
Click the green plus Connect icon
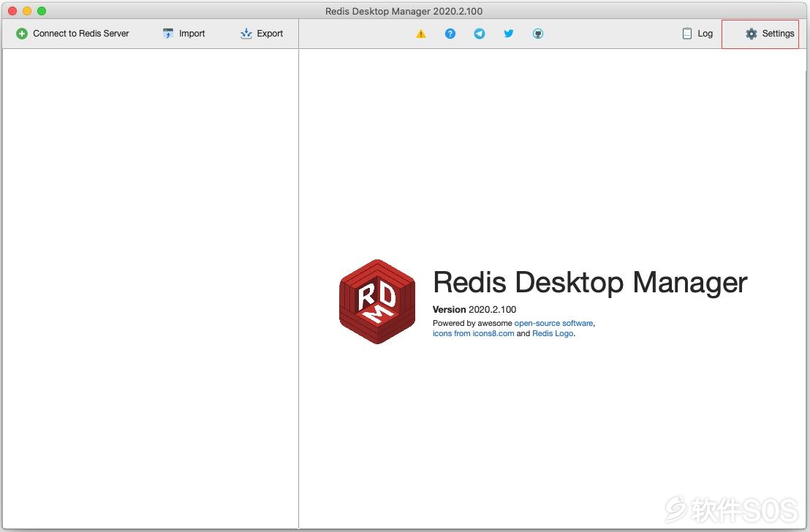[x=22, y=34]
